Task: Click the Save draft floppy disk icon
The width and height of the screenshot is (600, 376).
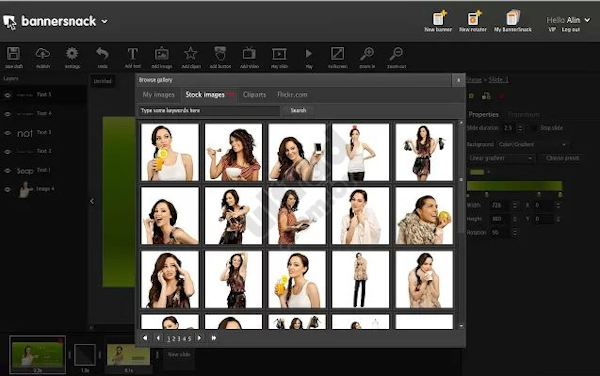Action: (x=13, y=54)
